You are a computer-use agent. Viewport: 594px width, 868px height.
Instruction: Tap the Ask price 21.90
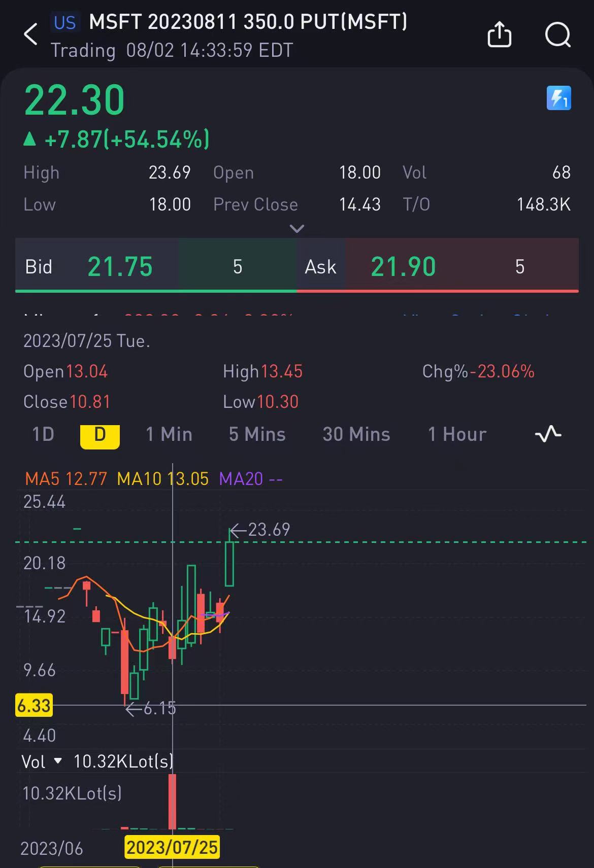pos(404,266)
